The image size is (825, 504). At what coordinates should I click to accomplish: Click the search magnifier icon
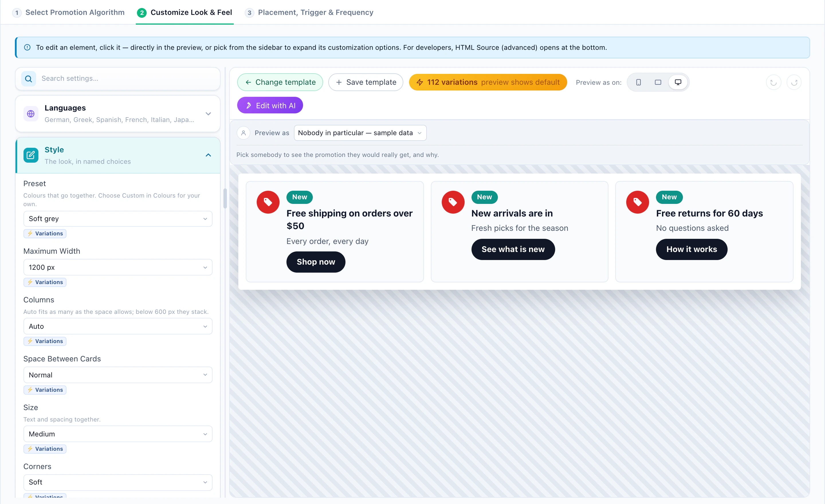(x=28, y=79)
